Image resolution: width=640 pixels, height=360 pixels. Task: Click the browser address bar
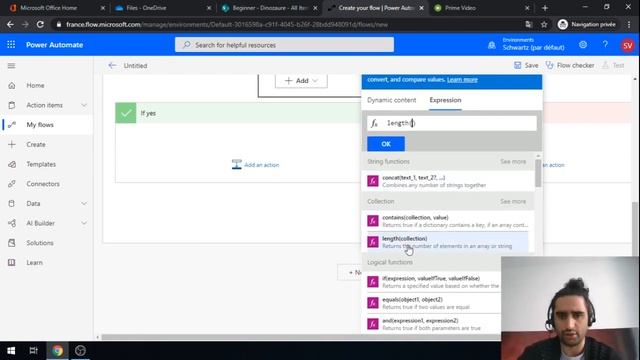(286, 24)
